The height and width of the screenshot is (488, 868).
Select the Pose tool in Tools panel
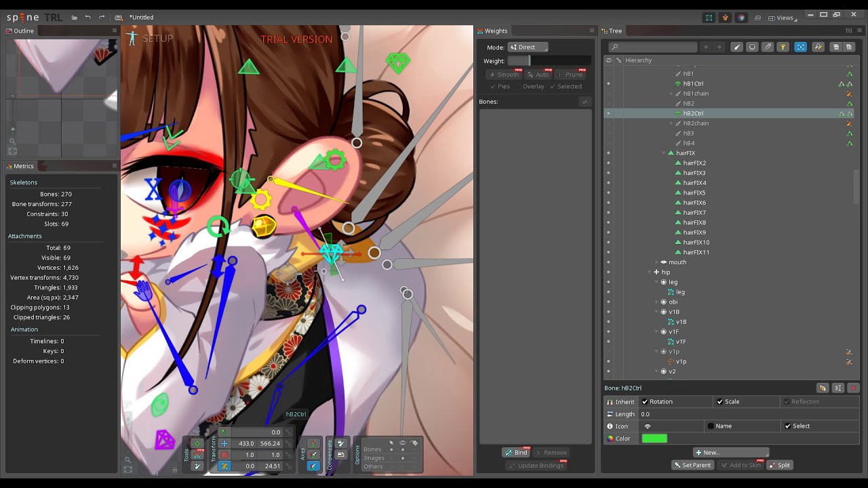197,444
